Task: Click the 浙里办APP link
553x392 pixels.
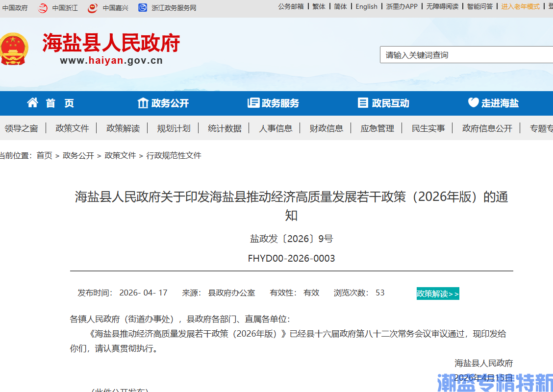Action: [x=402, y=7]
